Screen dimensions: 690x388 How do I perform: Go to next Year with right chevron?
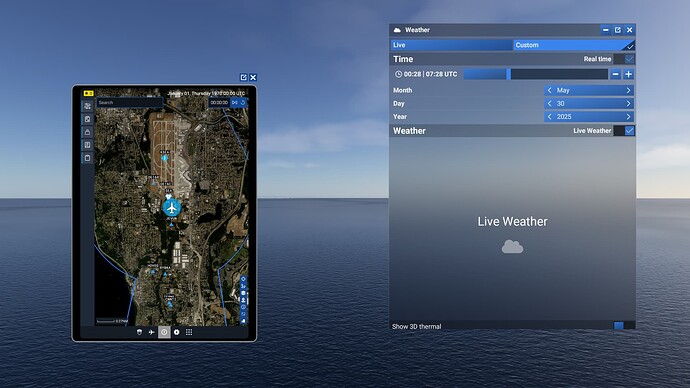pos(628,117)
